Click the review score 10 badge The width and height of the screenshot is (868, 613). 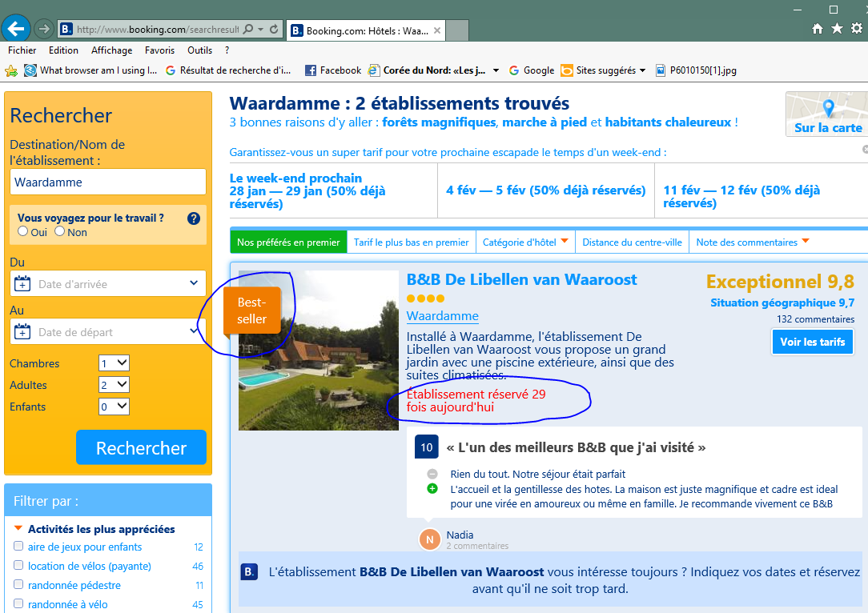(x=426, y=447)
